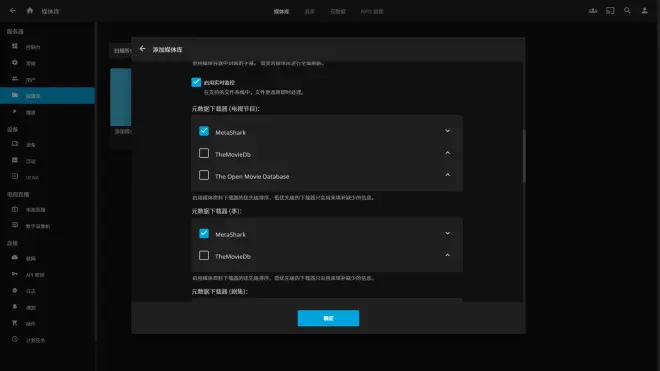The width and height of the screenshot is (660, 371).
Task: Open search with the magnifier icon
Action: pos(627,11)
